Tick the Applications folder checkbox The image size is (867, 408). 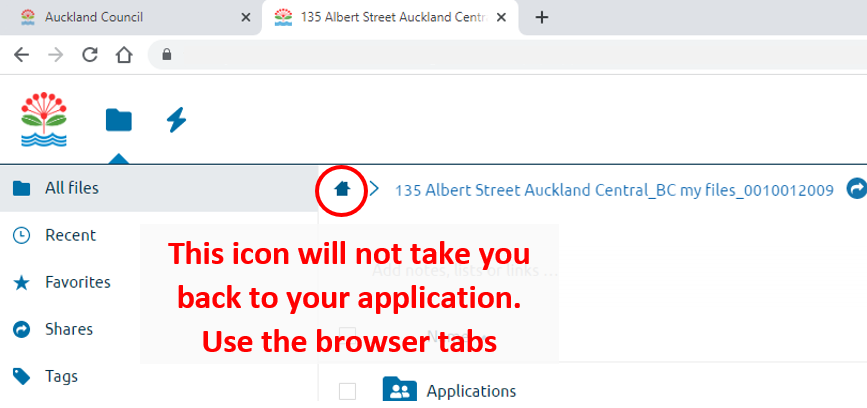347,391
